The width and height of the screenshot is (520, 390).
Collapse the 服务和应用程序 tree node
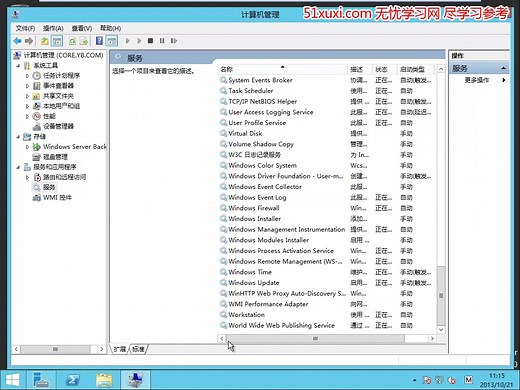pos(18,167)
